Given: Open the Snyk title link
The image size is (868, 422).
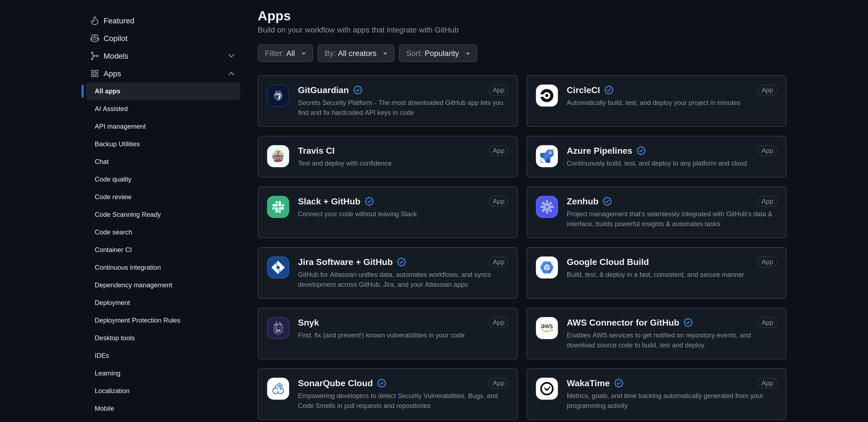Looking at the screenshot, I should [x=308, y=323].
